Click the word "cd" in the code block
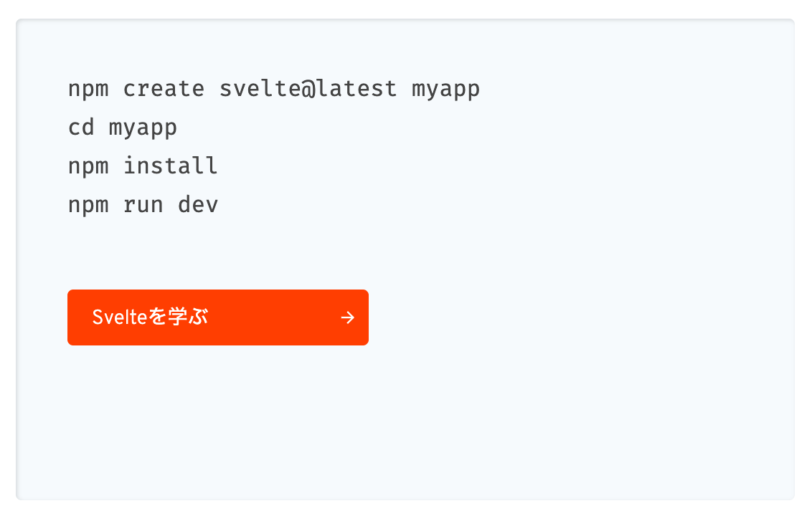Screen dimensions: 812x516 [x=81, y=128]
